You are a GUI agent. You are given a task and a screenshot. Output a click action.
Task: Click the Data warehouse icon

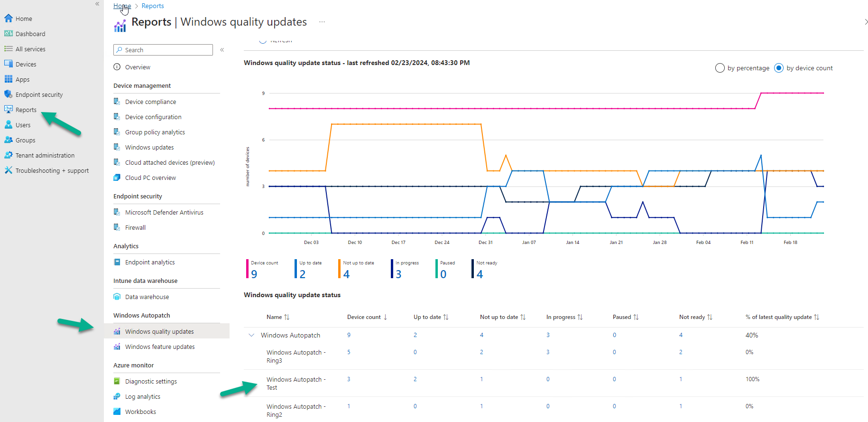(117, 297)
